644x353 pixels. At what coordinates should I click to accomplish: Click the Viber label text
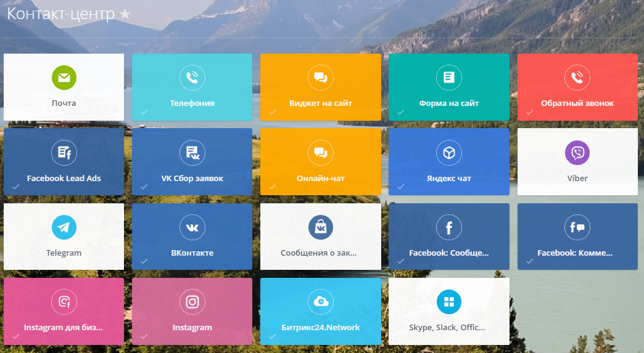tap(577, 178)
